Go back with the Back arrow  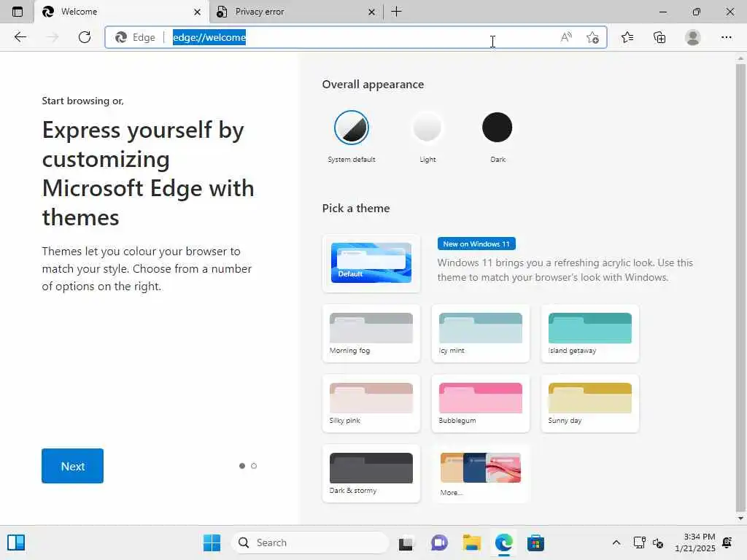tap(20, 37)
